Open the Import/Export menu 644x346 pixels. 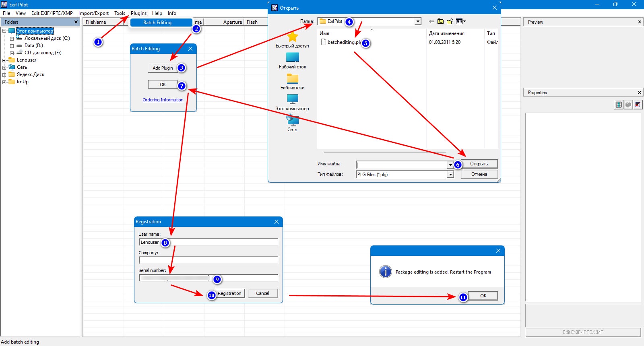pos(93,13)
